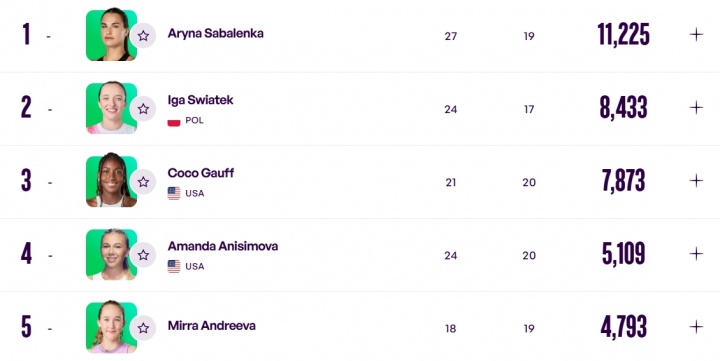Open Aryna Sabalenka's player profile
This screenshot has width=720, height=361.
pos(215,34)
